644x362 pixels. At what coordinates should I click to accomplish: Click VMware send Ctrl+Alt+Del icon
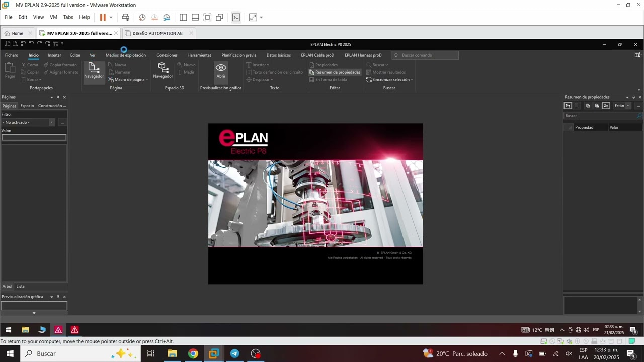tap(126, 17)
